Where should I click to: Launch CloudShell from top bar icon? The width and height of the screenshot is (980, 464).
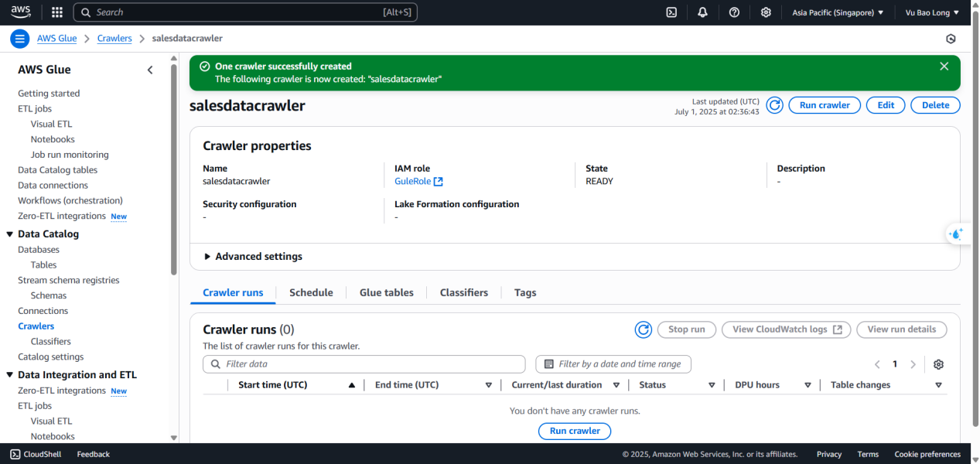coord(672,12)
